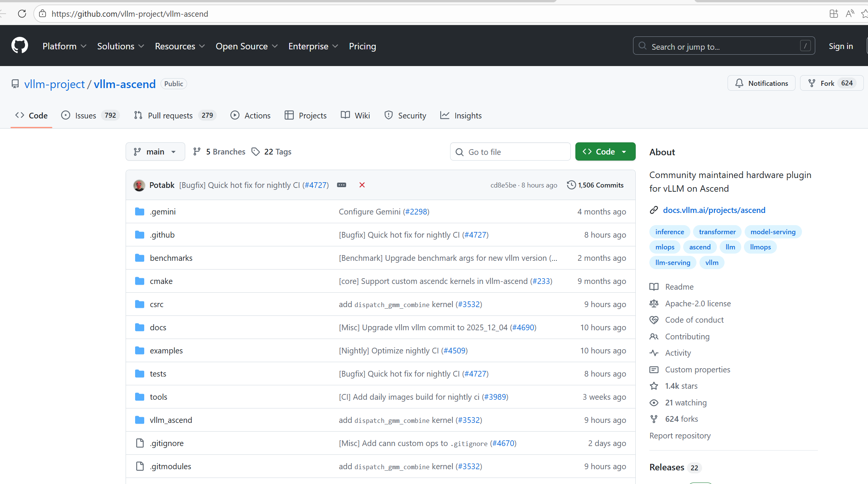Click the GitHub logo icon
Viewport: 868px width, 484px height.
pyautogui.click(x=19, y=46)
